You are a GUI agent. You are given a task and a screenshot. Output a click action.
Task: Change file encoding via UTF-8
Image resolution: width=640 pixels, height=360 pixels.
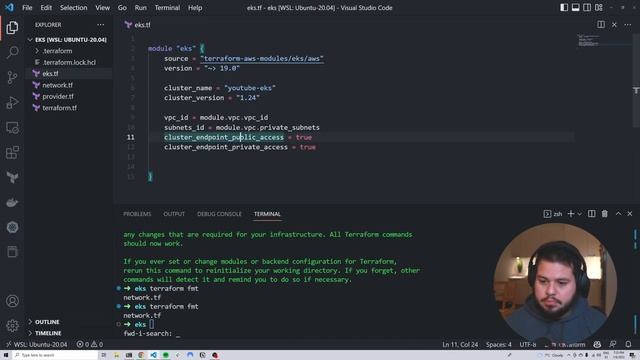[x=528, y=344]
